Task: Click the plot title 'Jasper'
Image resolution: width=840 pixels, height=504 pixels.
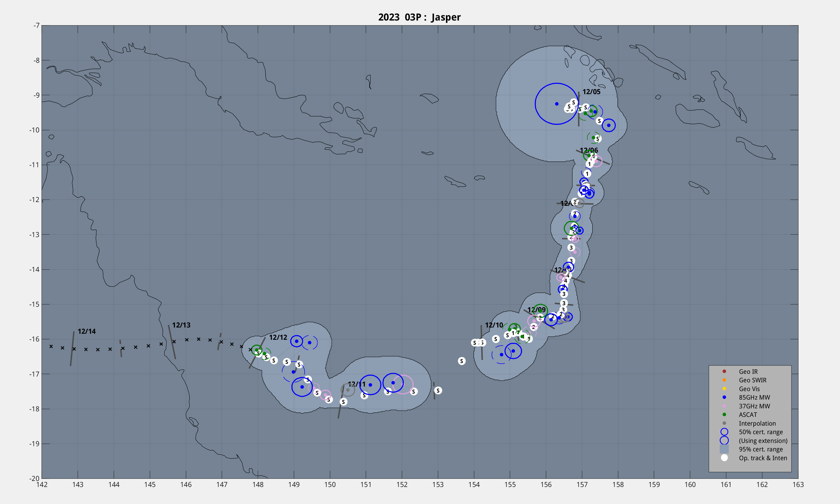Action: [x=445, y=17]
